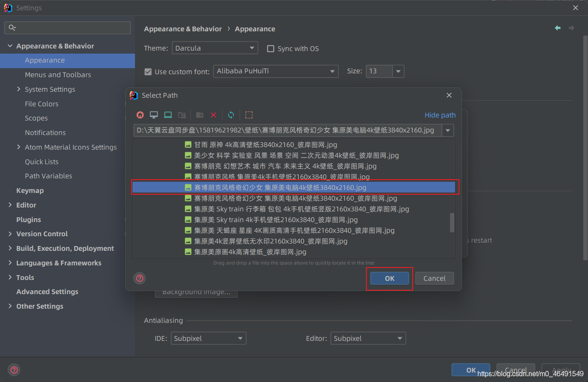This screenshot has width=588, height=382.
Task: Open the Theme dropdown showing Darcula
Action: tap(215, 48)
